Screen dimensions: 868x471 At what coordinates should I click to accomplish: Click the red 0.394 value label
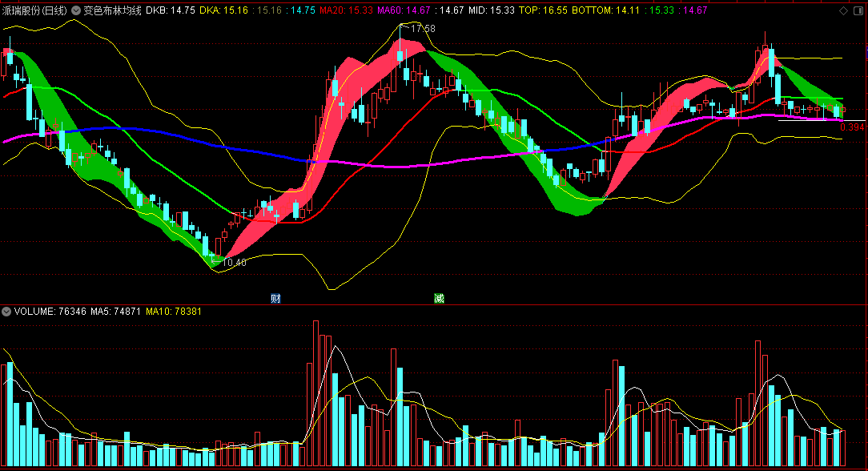click(852, 127)
